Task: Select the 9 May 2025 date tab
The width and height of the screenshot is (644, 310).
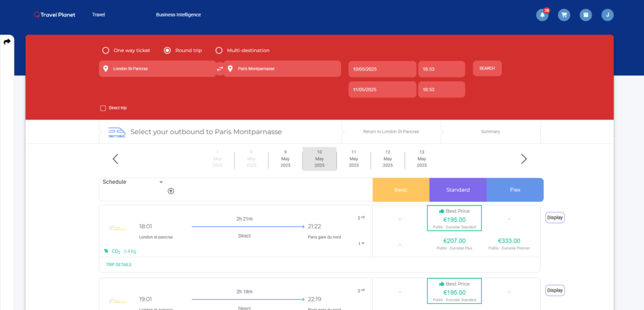Action: click(x=286, y=158)
